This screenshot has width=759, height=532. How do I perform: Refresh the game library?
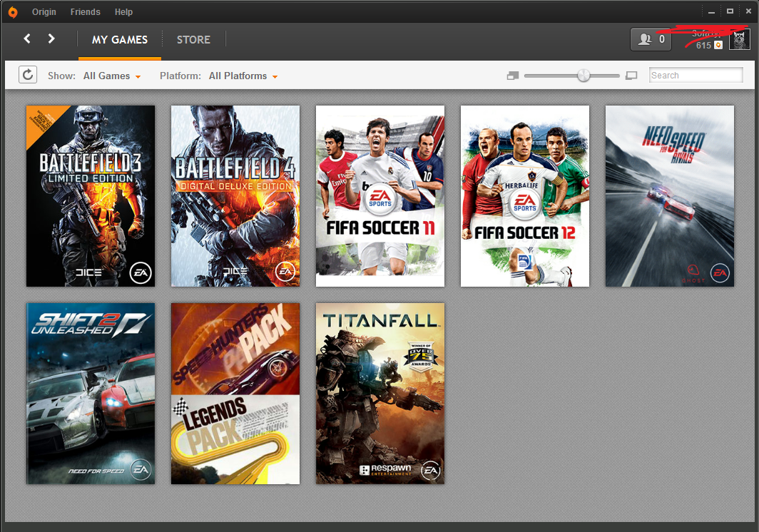(x=28, y=75)
